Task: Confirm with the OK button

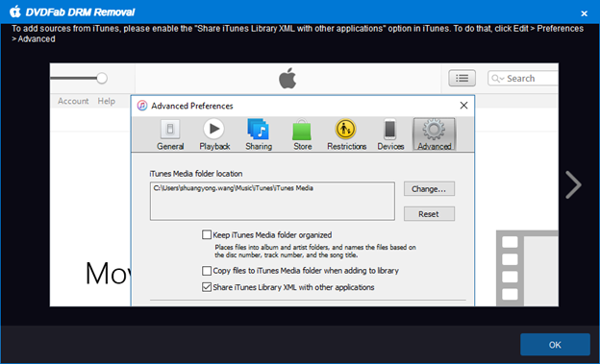Action: tap(555, 345)
